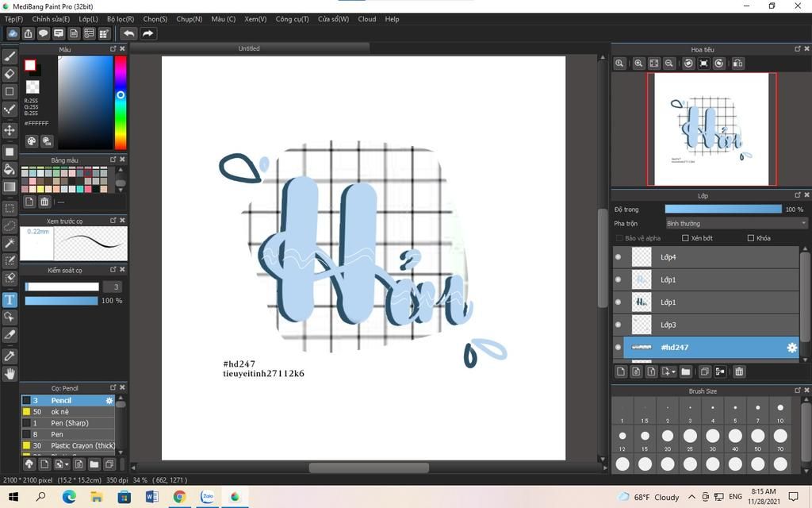Open the Bộ lọc(R) menu
The image size is (812, 508).
121,19
